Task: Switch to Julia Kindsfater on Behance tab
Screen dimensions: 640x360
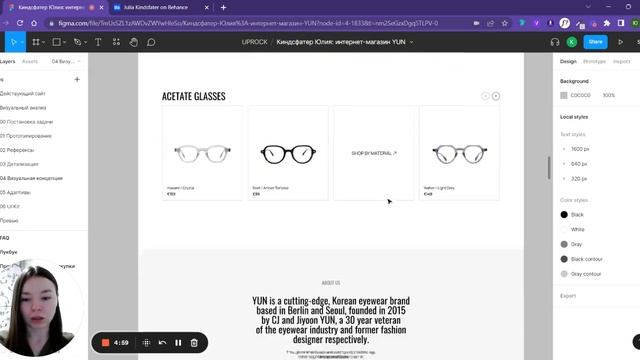Action: coord(156,7)
